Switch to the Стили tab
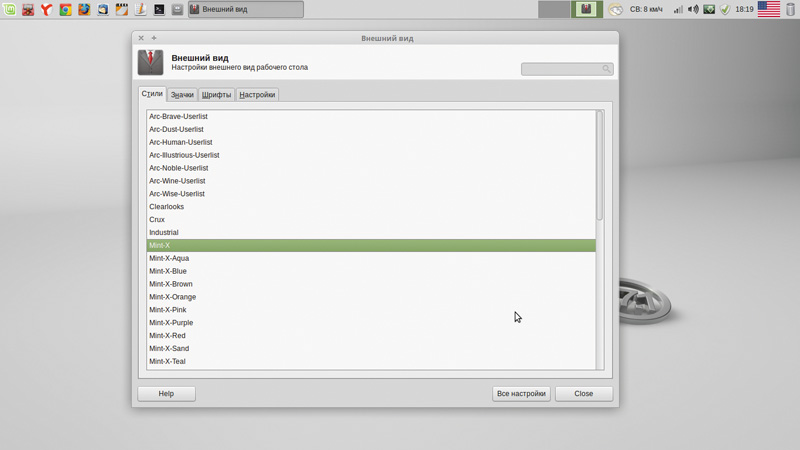The height and width of the screenshot is (450, 800). (x=152, y=94)
